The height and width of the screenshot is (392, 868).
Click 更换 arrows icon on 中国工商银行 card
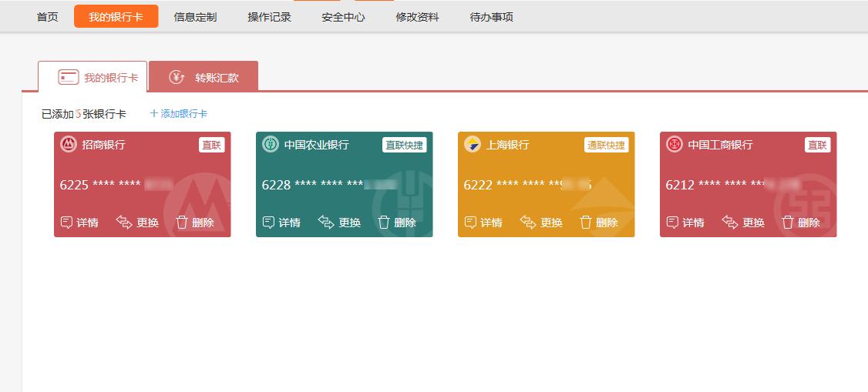point(730,223)
